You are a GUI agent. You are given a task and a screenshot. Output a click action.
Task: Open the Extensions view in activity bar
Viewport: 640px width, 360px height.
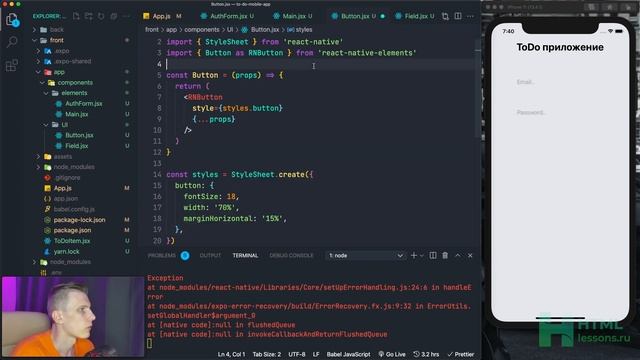coord(12,65)
